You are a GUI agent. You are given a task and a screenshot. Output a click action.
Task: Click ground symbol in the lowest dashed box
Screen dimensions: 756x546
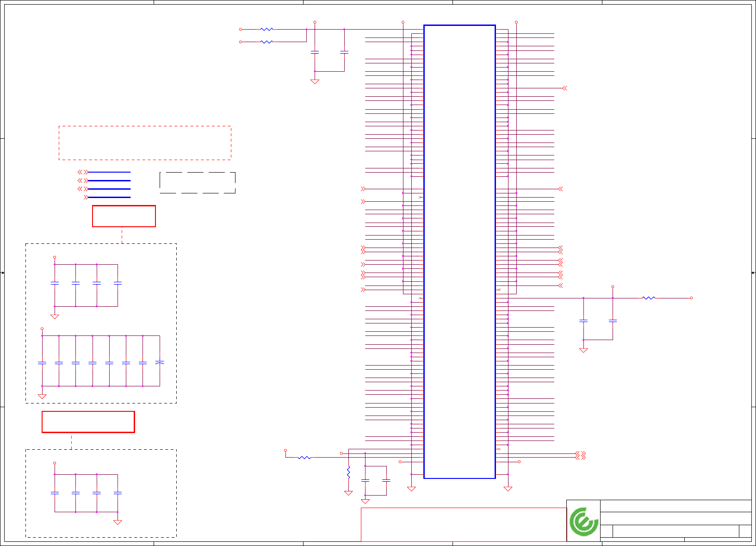118,522
